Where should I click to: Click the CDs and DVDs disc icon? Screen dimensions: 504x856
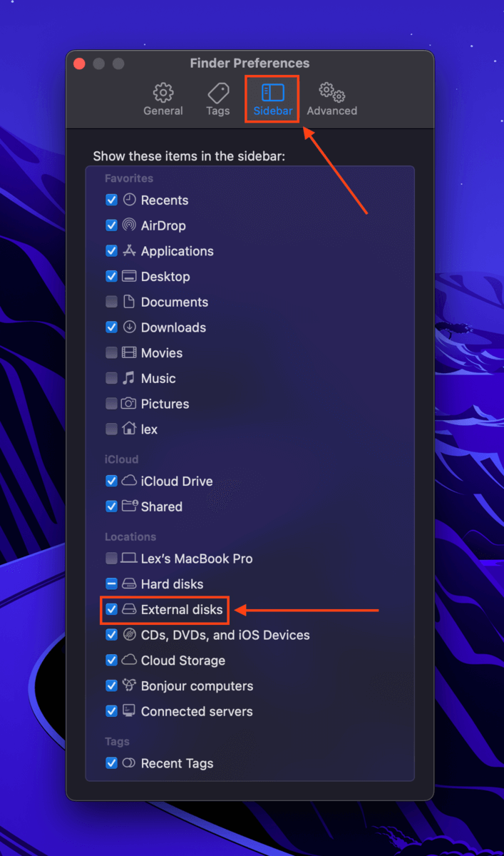(129, 635)
